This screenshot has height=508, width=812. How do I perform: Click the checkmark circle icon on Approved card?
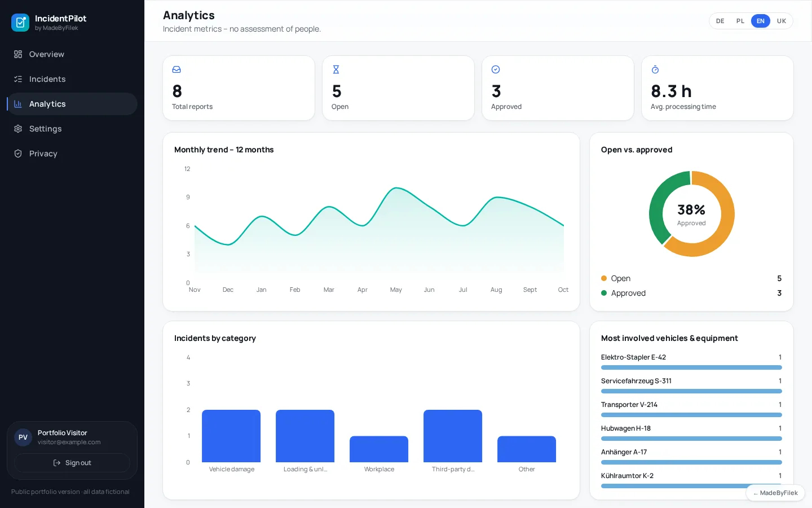[496, 69]
